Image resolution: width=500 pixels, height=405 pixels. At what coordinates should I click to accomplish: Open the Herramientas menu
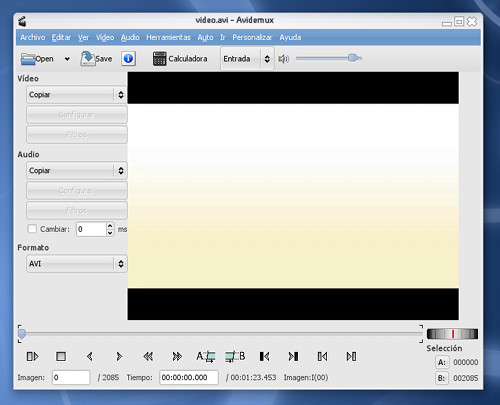pyautogui.click(x=168, y=37)
